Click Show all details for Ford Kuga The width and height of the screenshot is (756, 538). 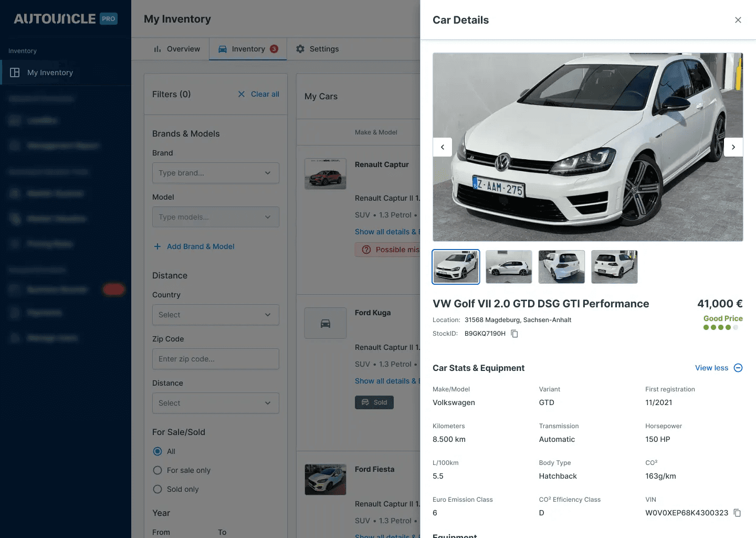tap(387, 381)
